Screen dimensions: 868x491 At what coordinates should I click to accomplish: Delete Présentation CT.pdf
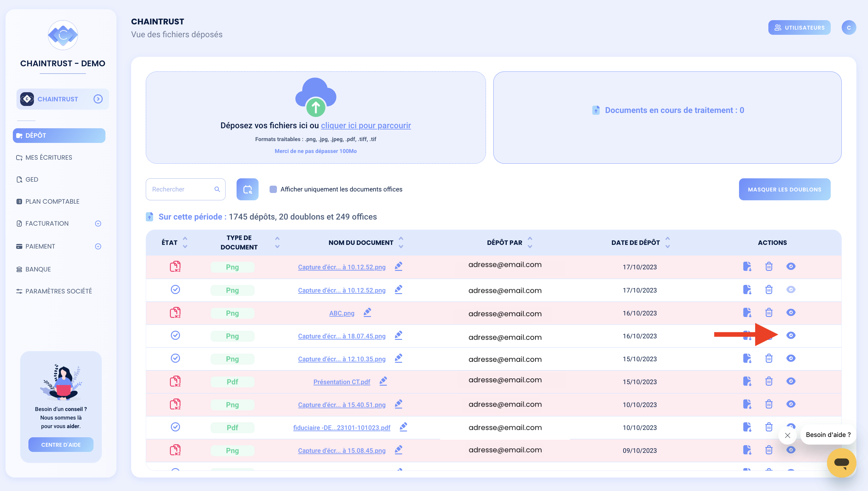[x=769, y=381]
